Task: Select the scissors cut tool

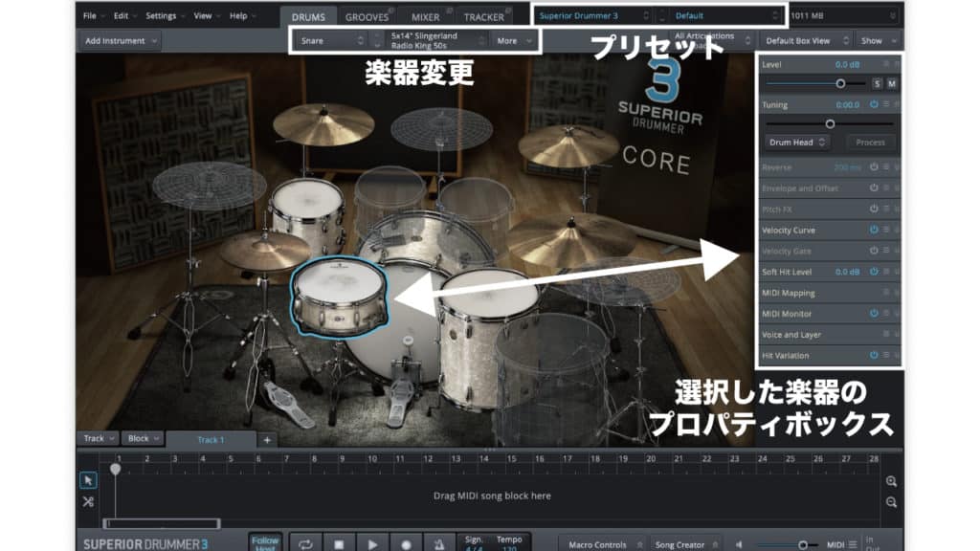Action: (88, 501)
